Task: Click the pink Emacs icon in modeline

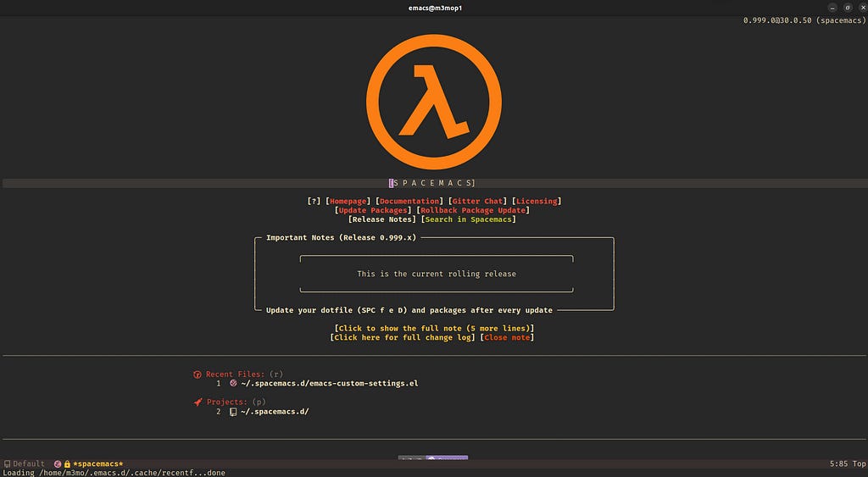Action: tap(58, 463)
